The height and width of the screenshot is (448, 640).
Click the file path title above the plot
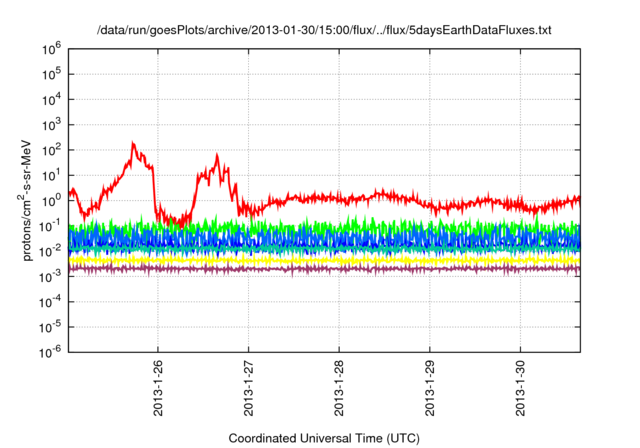click(324, 30)
